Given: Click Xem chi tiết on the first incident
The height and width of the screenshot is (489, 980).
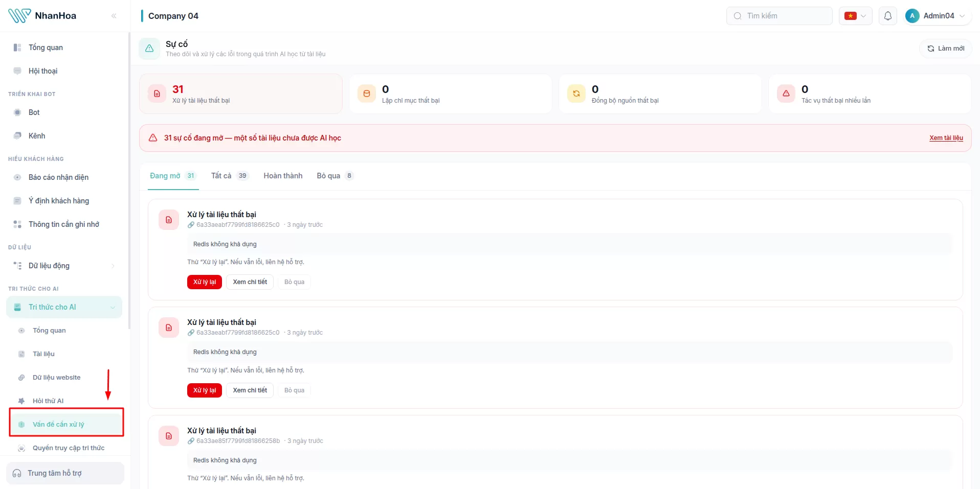Looking at the screenshot, I should click(250, 282).
